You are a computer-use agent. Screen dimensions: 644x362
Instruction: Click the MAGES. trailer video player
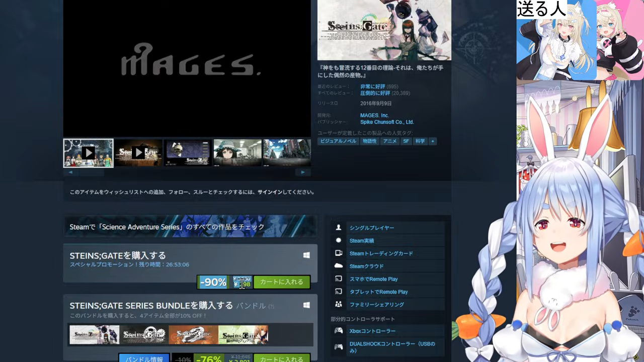(187, 68)
